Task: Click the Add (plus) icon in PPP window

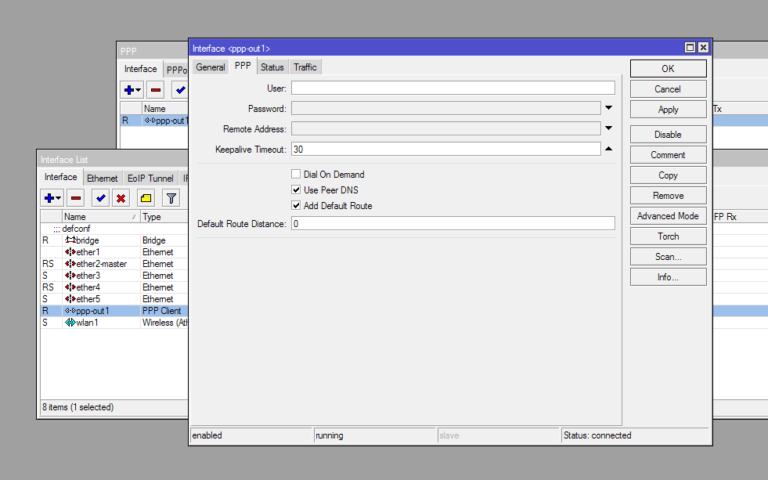Action: tap(130, 90)
